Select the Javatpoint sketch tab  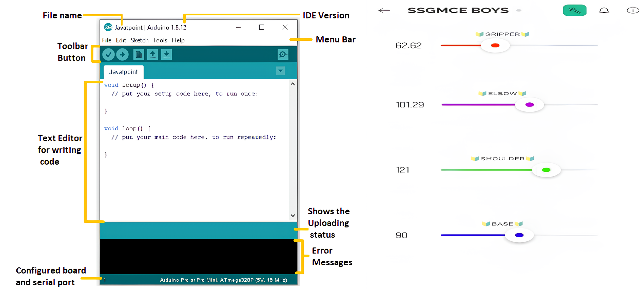coord(123,72)
